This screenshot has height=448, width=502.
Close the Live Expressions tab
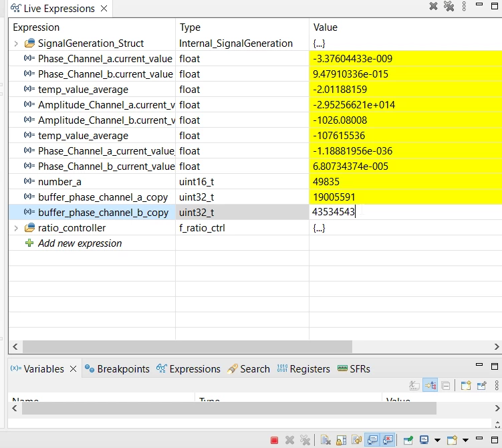click(104, 8)
